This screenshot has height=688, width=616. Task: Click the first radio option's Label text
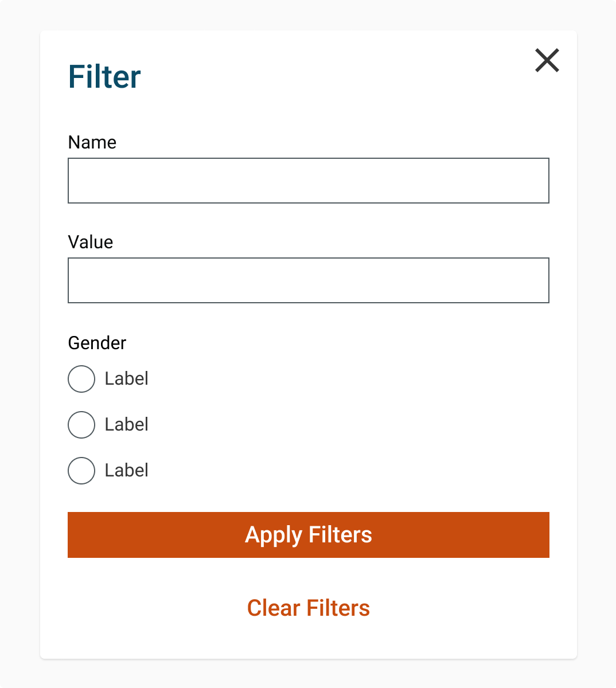click(126, 379)
